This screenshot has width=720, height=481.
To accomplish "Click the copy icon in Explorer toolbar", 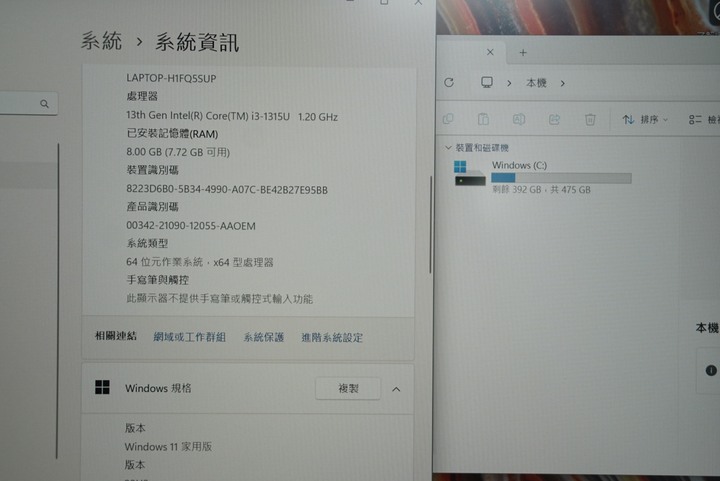I will point(448,119).
